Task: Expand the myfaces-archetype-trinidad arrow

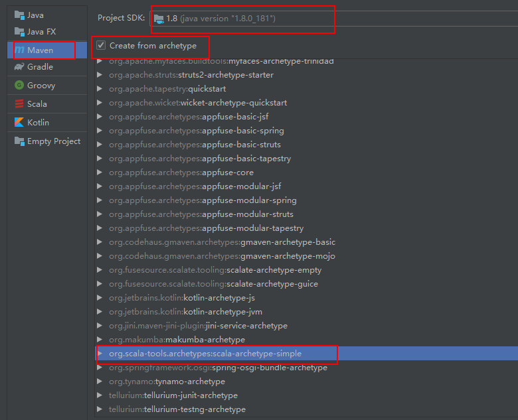Action: coord(100,62)
